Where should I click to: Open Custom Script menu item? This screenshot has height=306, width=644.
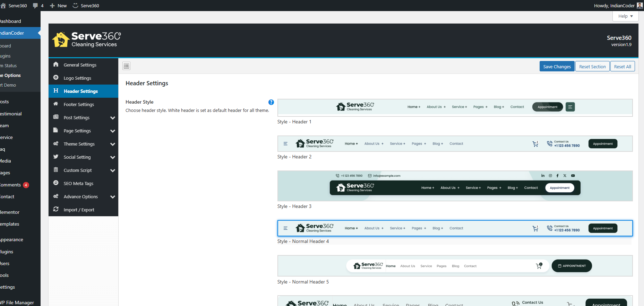pos(78,171)
